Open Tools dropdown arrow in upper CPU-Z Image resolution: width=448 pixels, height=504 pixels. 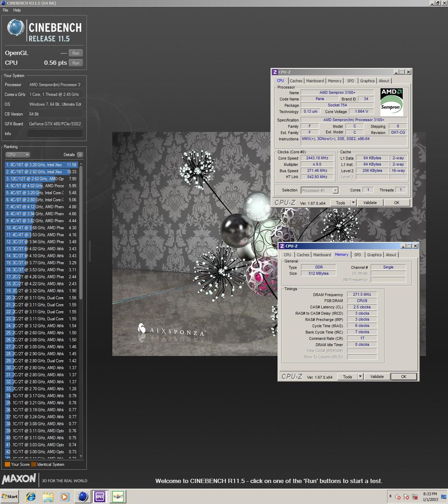pyautogui.click(x=353, y=203)
